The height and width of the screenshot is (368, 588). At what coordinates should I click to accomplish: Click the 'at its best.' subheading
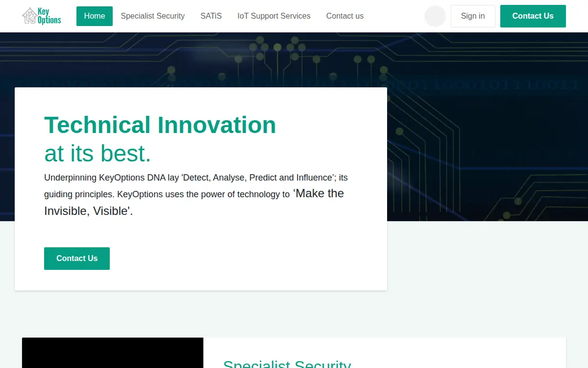[98, 153]
